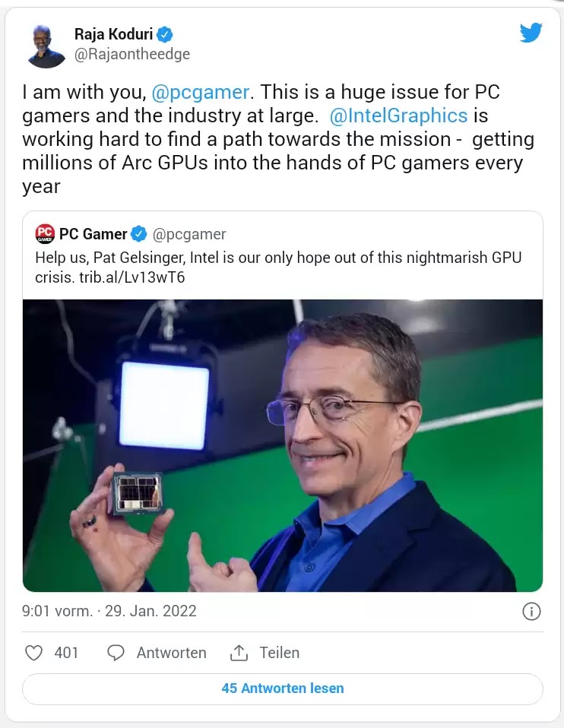Open the @IntelGraphics mention link
Viewport: 564px width, 728px height.
coord(398,116)
